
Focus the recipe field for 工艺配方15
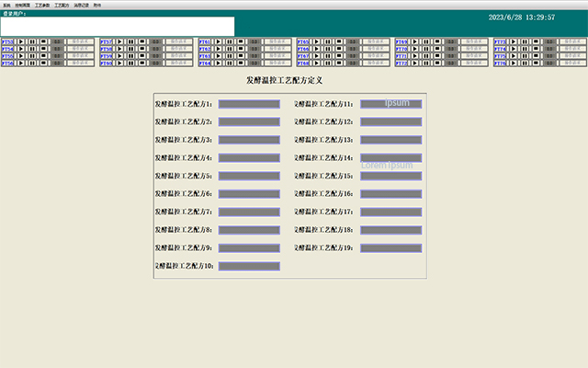tap(390, 176)
